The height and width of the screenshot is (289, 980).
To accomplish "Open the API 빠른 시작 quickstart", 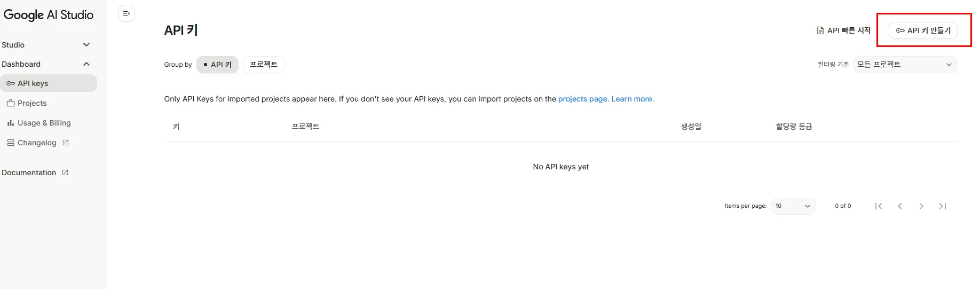I will tap(843, 30).
